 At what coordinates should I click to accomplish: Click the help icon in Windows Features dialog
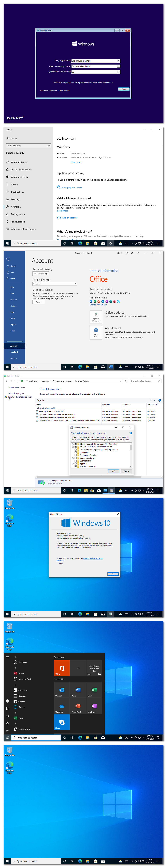(130, 433)
